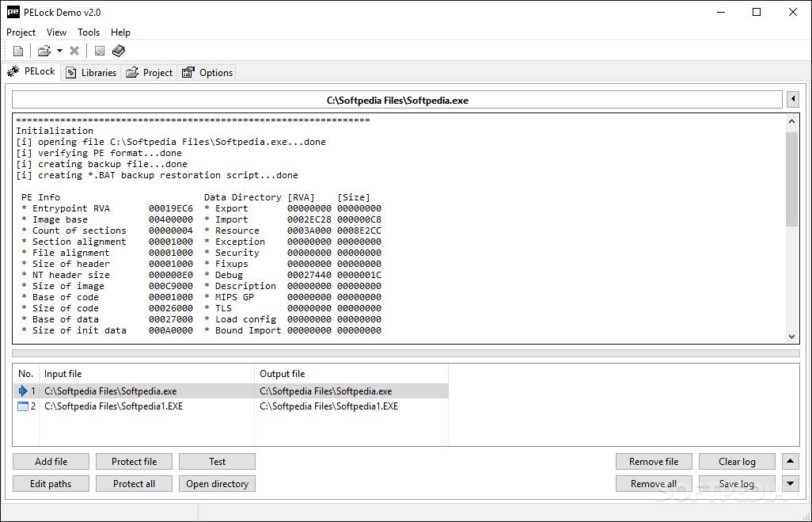This screenshot has height=522, width=812.
Task: Select input file C:\Softpedia Files\Softpedia1.EXE in row 2
Action: pyautogui.click(x=113, y=406)
